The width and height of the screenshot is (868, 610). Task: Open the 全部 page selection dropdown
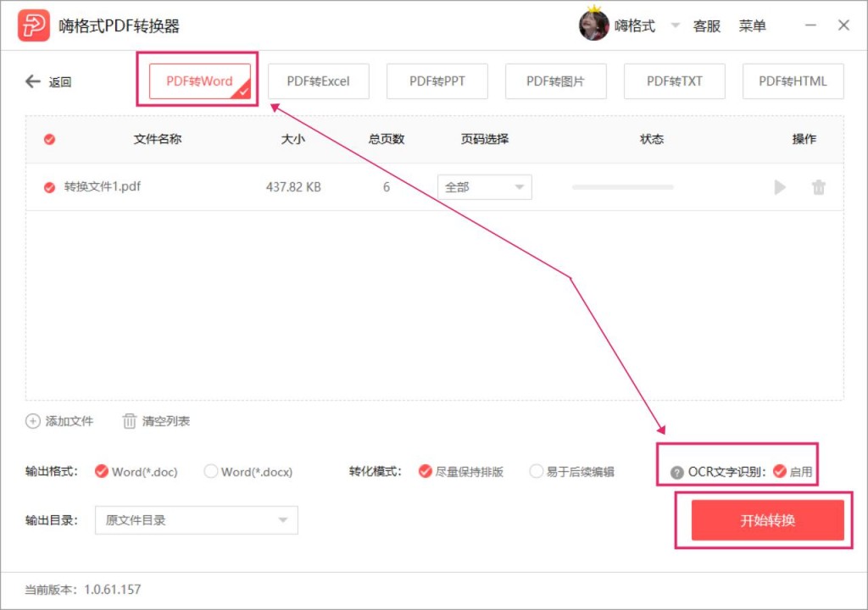tap(484, 187)
